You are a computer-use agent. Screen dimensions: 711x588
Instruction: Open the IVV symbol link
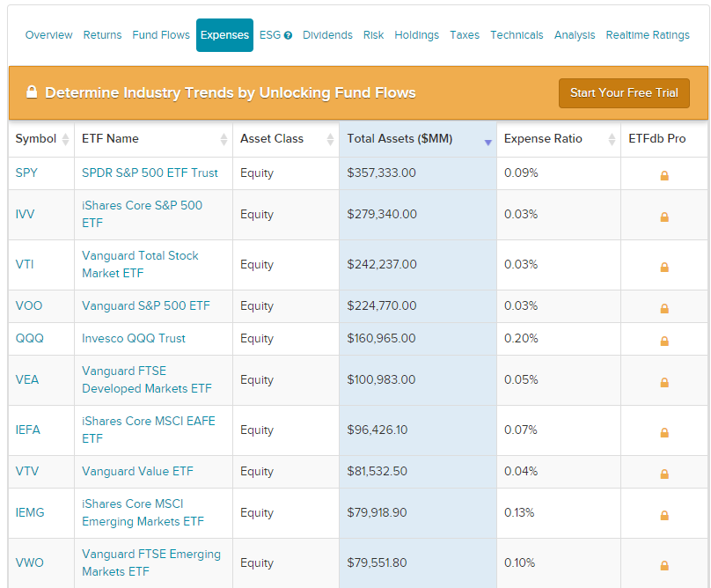click(x=25, y=214)
